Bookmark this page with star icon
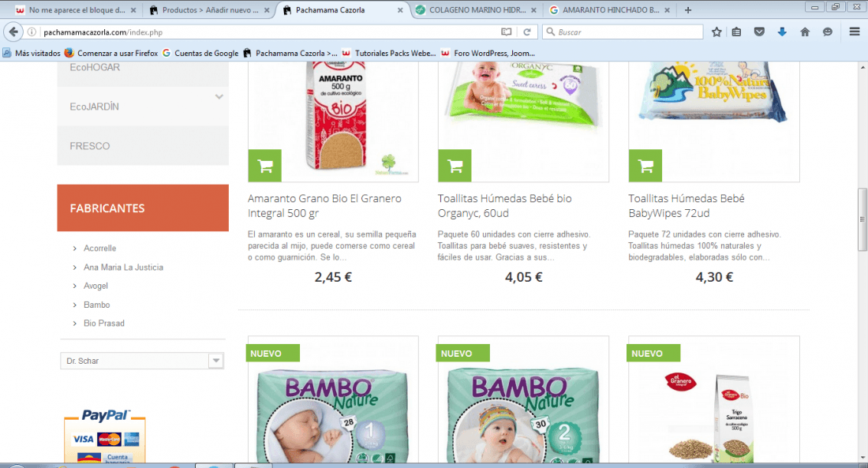This screenshot has width=868, height=468. click(716, 32)
